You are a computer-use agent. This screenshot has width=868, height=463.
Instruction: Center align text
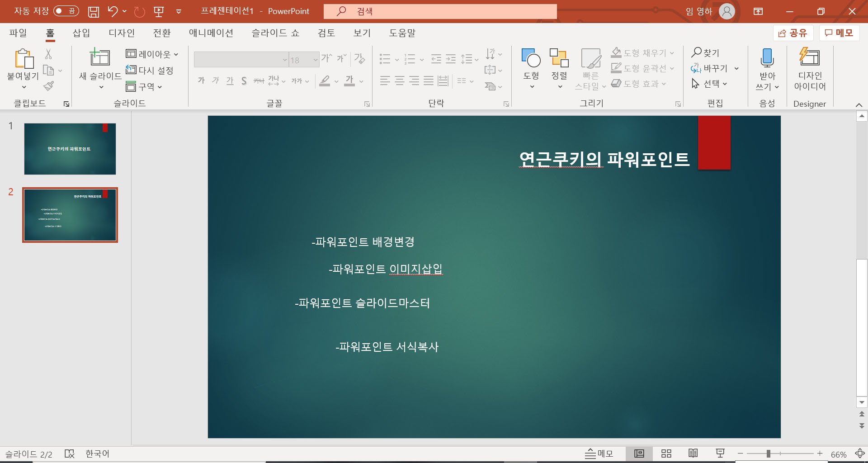[x=400, y=81]
